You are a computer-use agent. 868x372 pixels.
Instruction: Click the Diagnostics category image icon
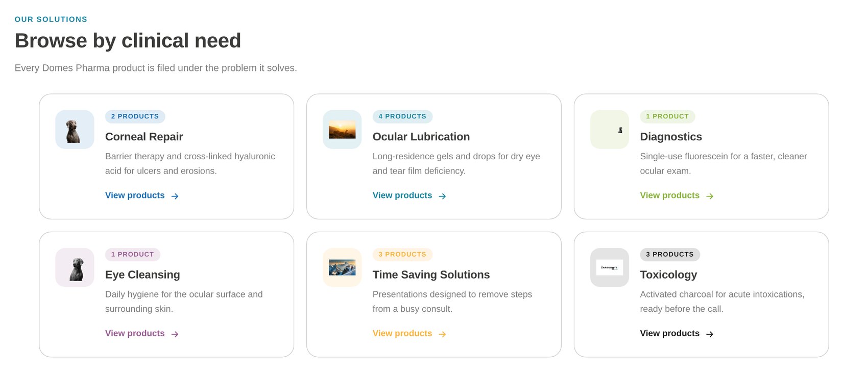pos(610,130)
